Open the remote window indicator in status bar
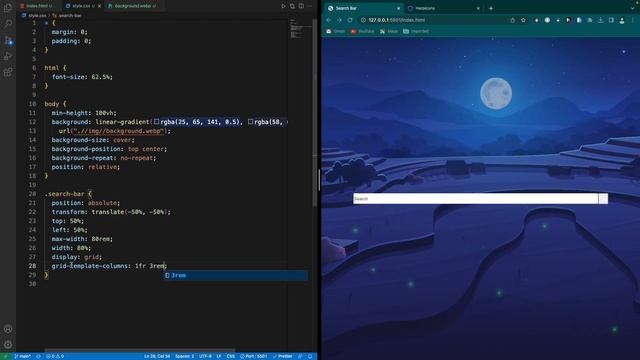The height and width of the screenshot is (360, 640). 5,356
